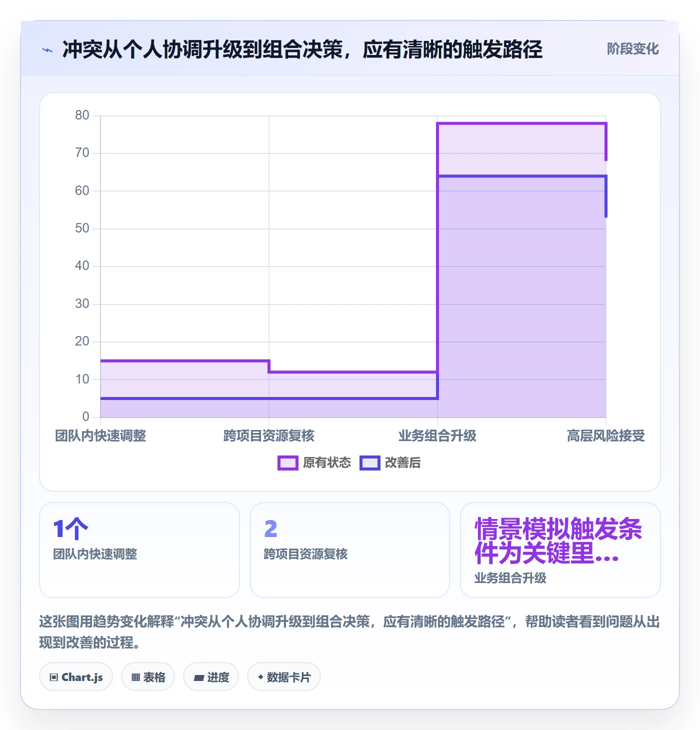The height and width of the screenshot is (730, 700).
Task: Open the Chart.js tag
Action: tap(76, 677)
